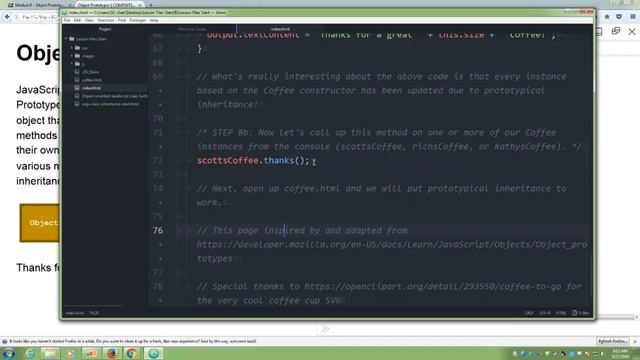Open the View menu in Atom
This screenshot has height=360, width=640.
tap(89, 20)
